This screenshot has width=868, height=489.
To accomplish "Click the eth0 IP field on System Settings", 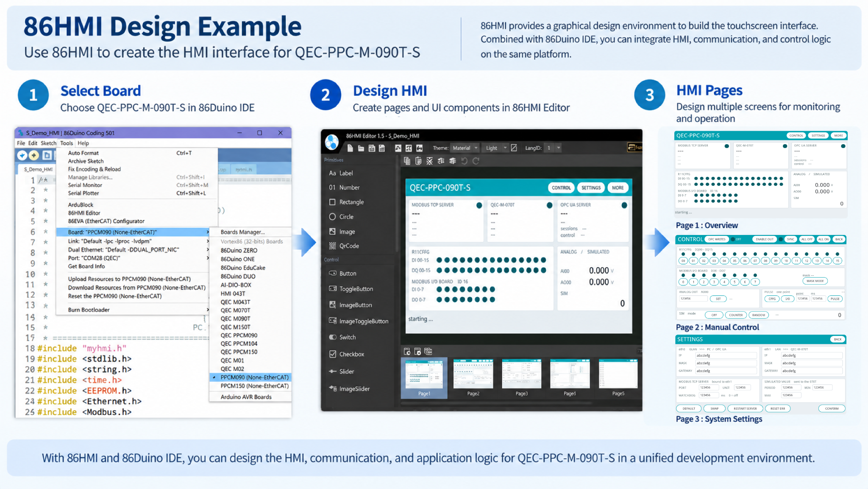I will 726,355.
